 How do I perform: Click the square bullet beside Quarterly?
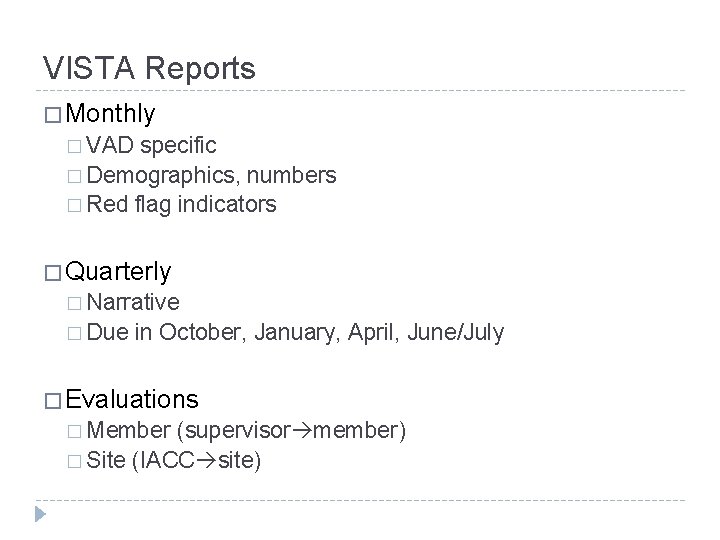pyautogui.click(x=53, y=273)
